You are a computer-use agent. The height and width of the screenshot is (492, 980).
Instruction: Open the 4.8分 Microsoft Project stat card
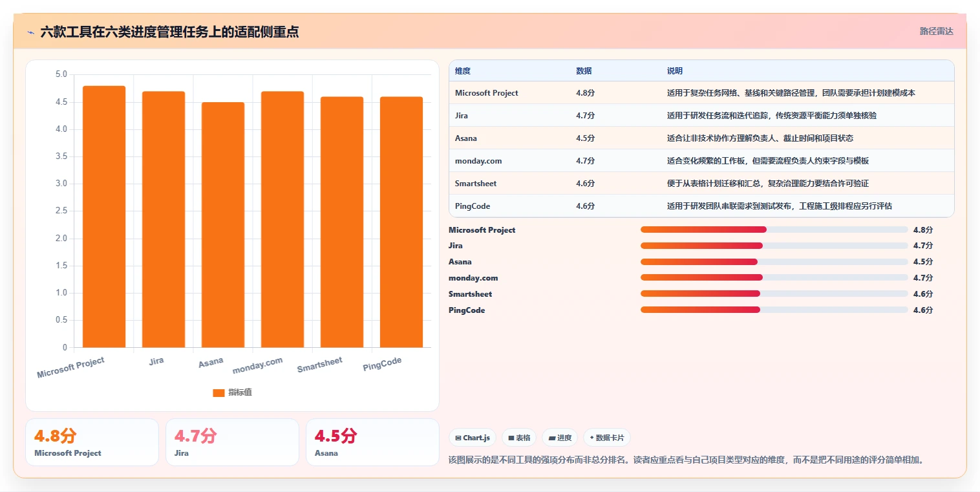[92, 442]
